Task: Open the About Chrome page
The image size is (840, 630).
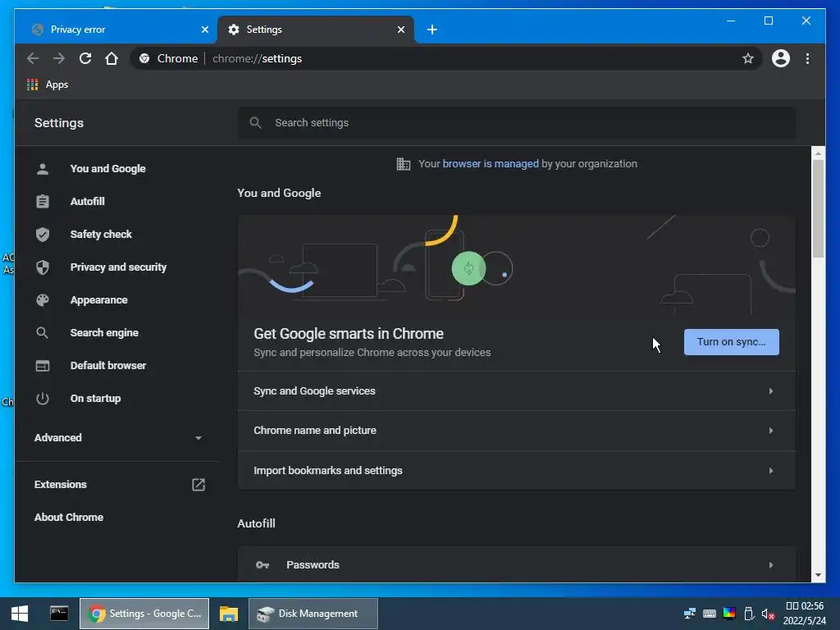Action: pyautogui.click(x=69, y=518)
